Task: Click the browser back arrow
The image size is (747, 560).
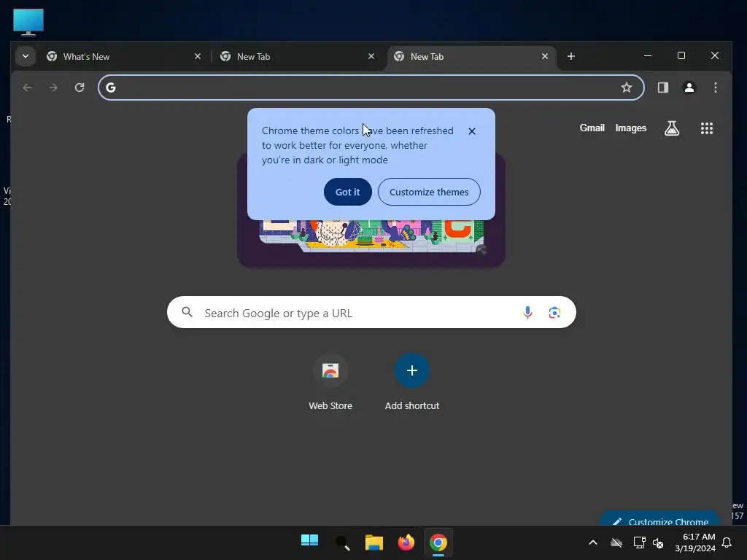Action: (x=27, y=87)
